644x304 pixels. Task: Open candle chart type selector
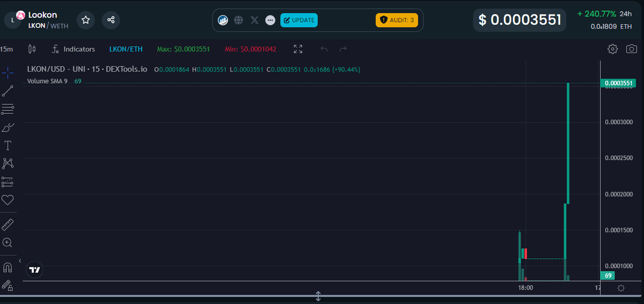pyautogui.click(x=32, y=49)
